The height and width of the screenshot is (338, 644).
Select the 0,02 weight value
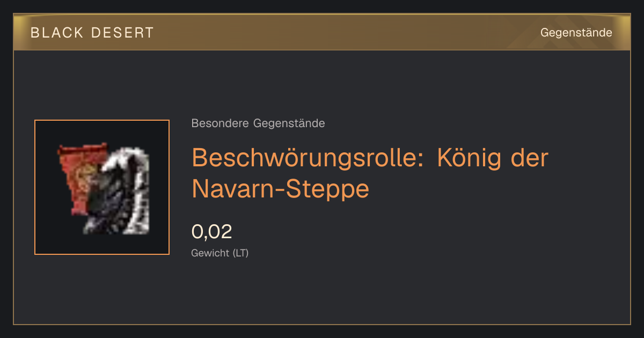point(212,232)
